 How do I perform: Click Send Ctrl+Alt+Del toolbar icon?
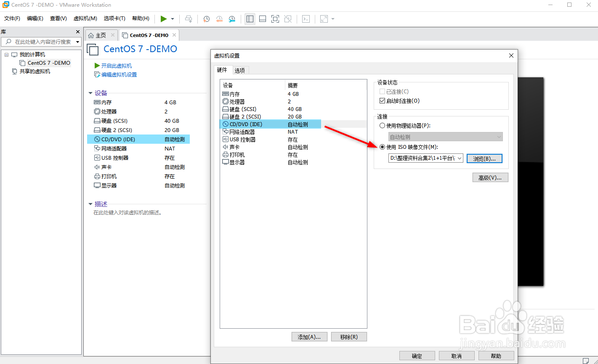(x=189, y=19)
